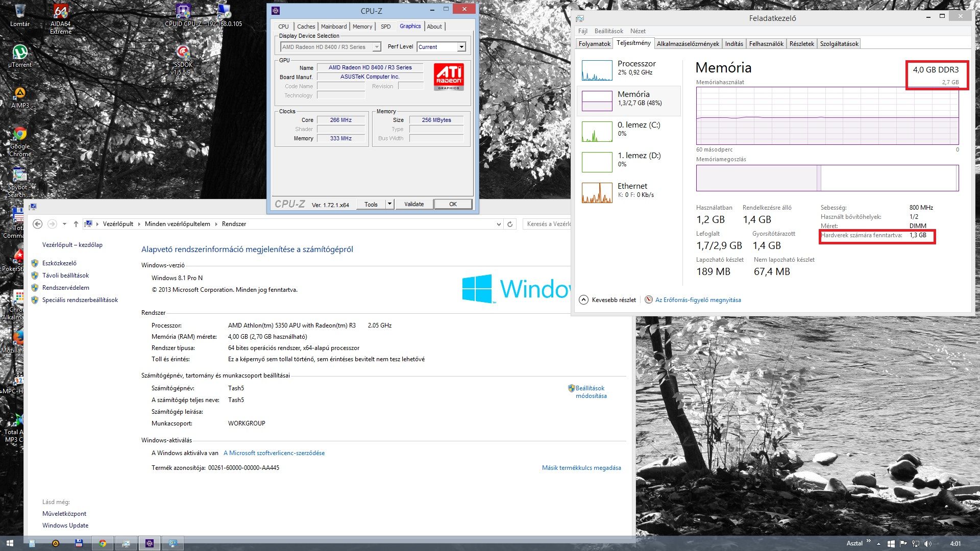Switch to the Memory tab in CPU-Z

(x=362, y=27)
